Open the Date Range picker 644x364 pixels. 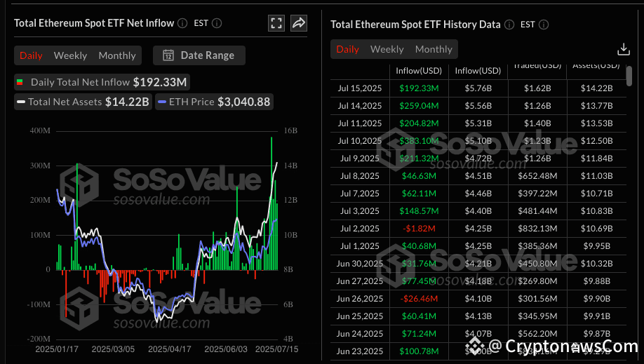199,55
